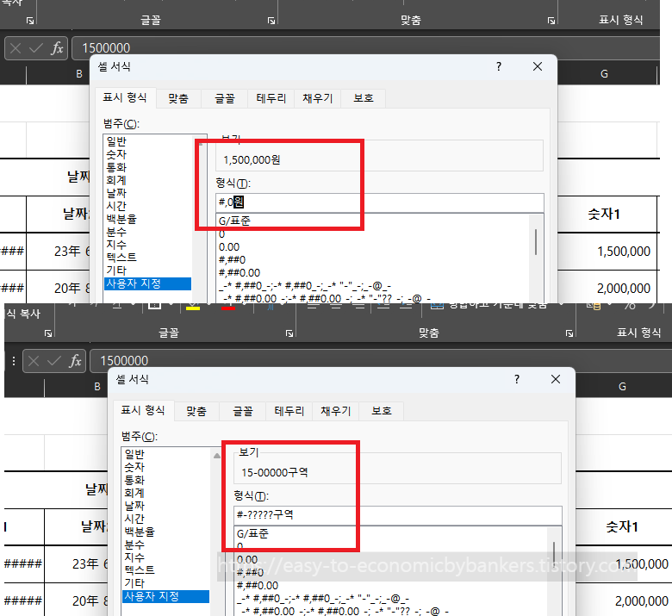This screenshot has height=616, width=672.
Task: Select column G header in top screenshot
Action: (x=604, y=74)
